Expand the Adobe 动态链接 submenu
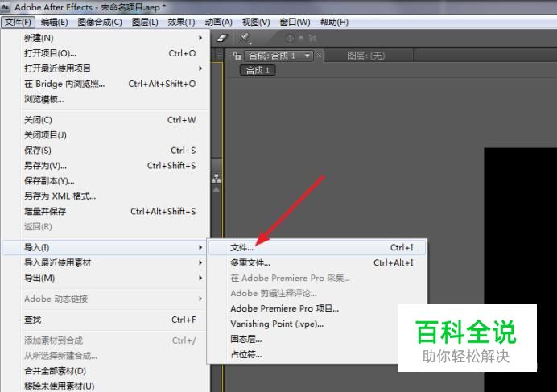 click(x=105, y=299)
